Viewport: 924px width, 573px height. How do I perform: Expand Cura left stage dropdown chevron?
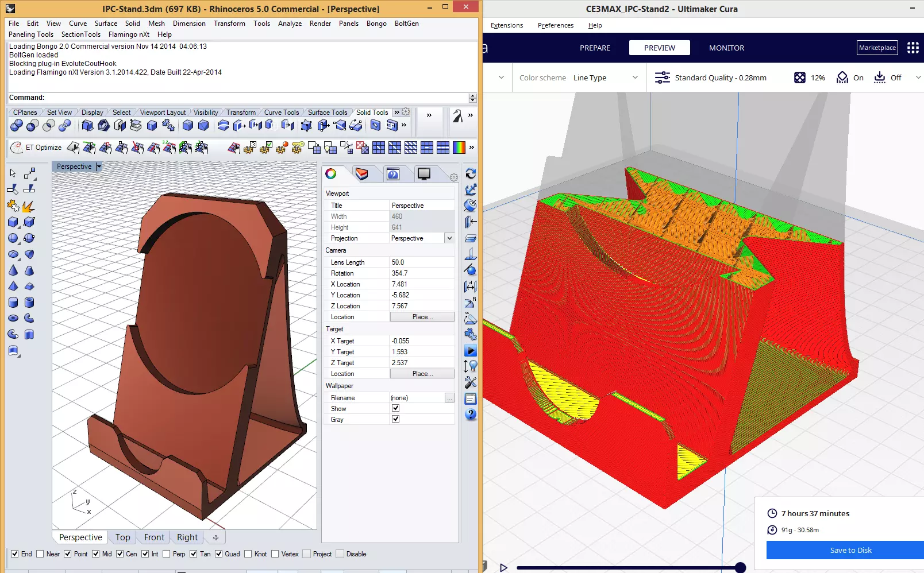[x=501, y=78]
